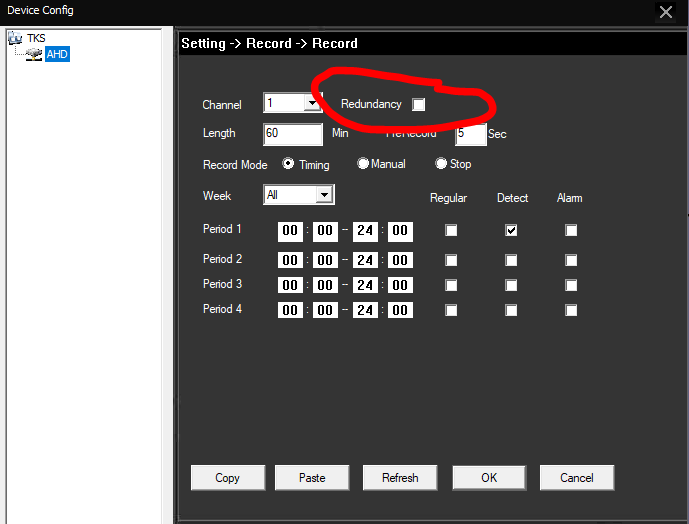Enable the Redundancy checkbox
This screenshot has height=524, width=689.
[419, 104]
